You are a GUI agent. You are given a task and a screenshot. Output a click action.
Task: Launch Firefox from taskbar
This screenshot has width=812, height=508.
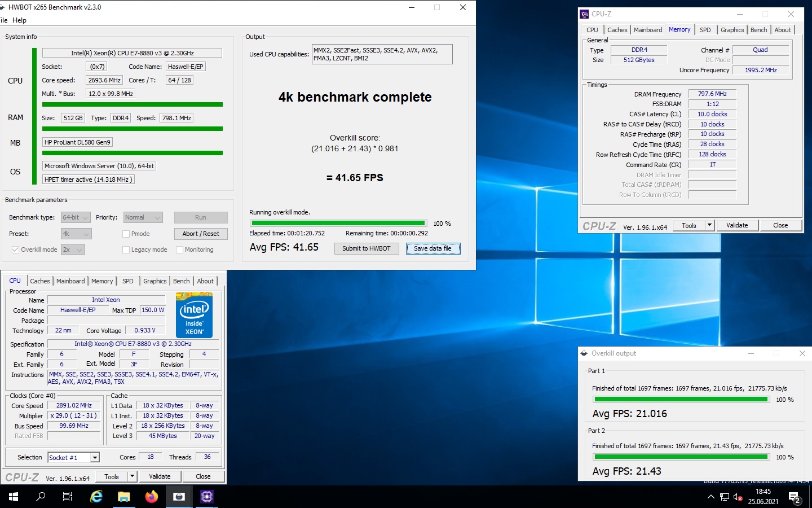click(x=151, y=497)
